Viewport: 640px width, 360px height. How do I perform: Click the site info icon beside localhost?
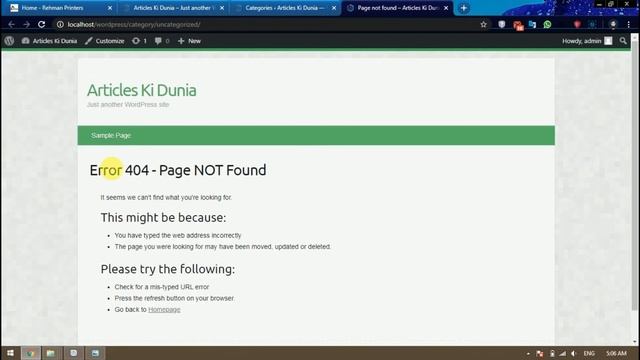click(x=60, y=24)
